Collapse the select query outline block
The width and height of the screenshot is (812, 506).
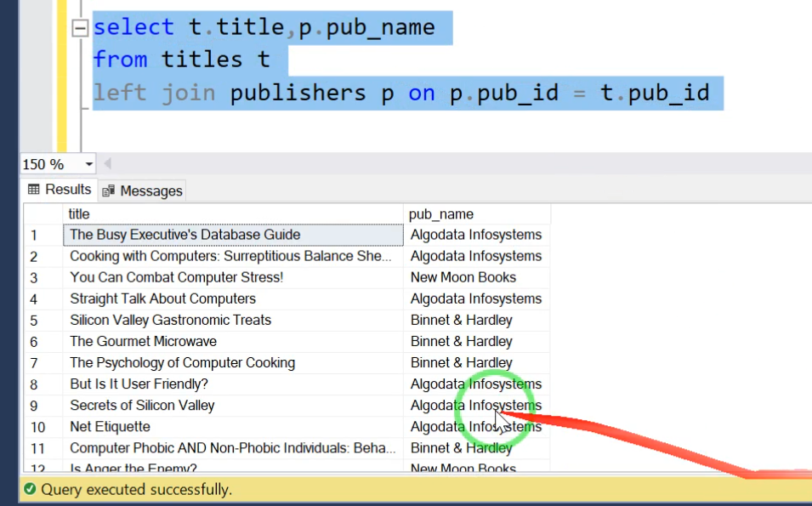click(x=80, y=27)
